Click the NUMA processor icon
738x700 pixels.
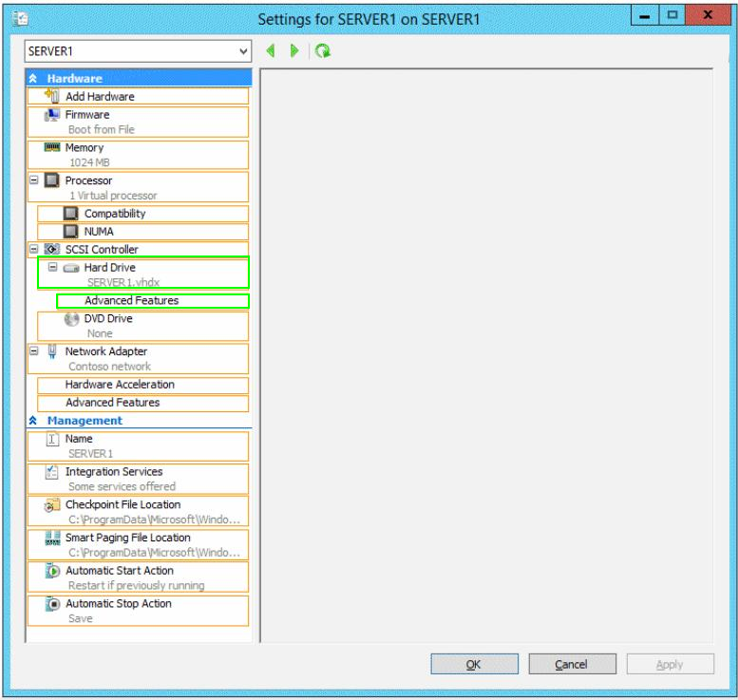pos(70,231)
